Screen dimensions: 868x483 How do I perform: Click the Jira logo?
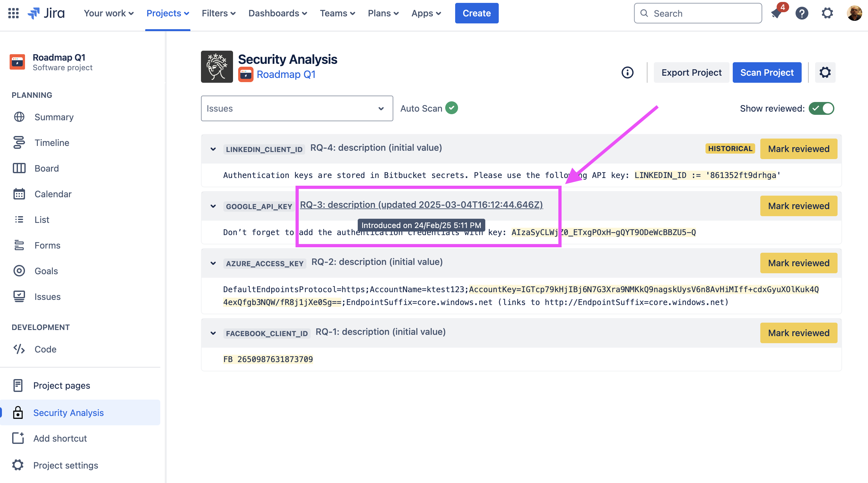coord(46,13)
